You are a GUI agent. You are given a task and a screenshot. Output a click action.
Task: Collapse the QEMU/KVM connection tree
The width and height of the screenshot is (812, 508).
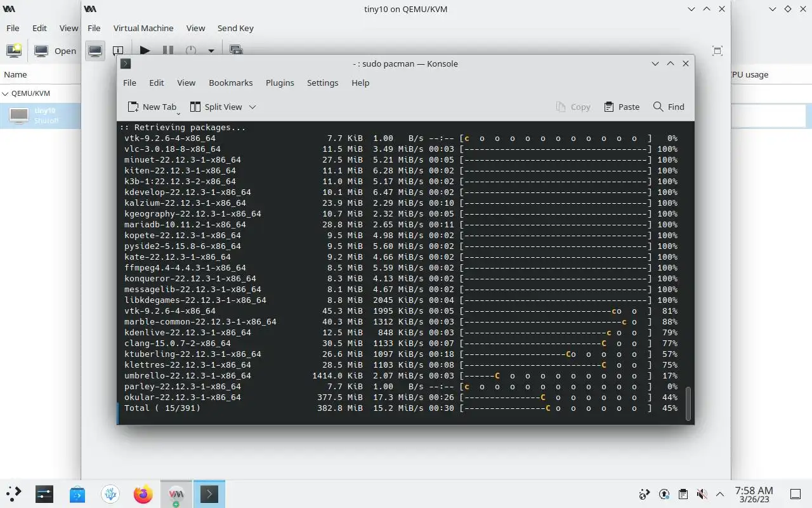6,93
